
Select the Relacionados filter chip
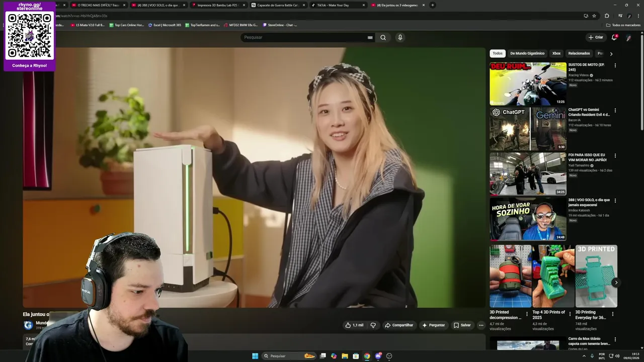pos(579,53)
